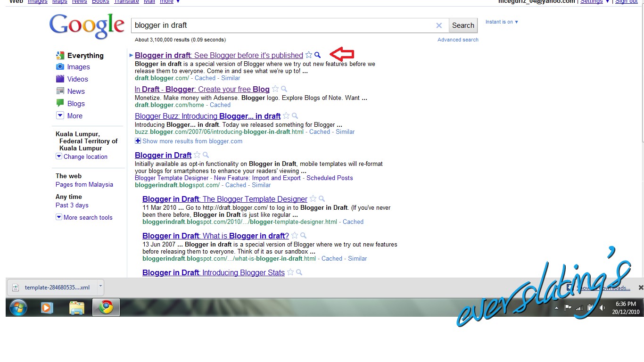
Task: Open the Windows Start menu
Action: click(x=17, y=308)
